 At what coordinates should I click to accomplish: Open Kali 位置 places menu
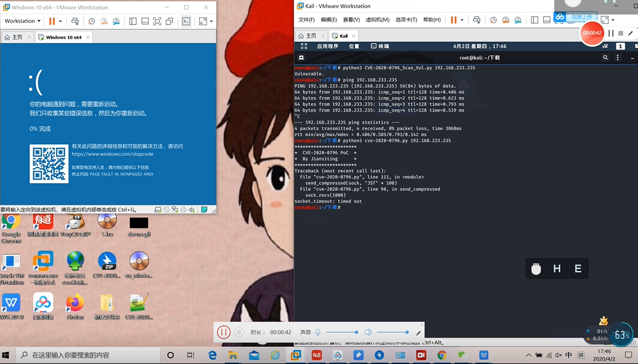(x=354, y=47)
